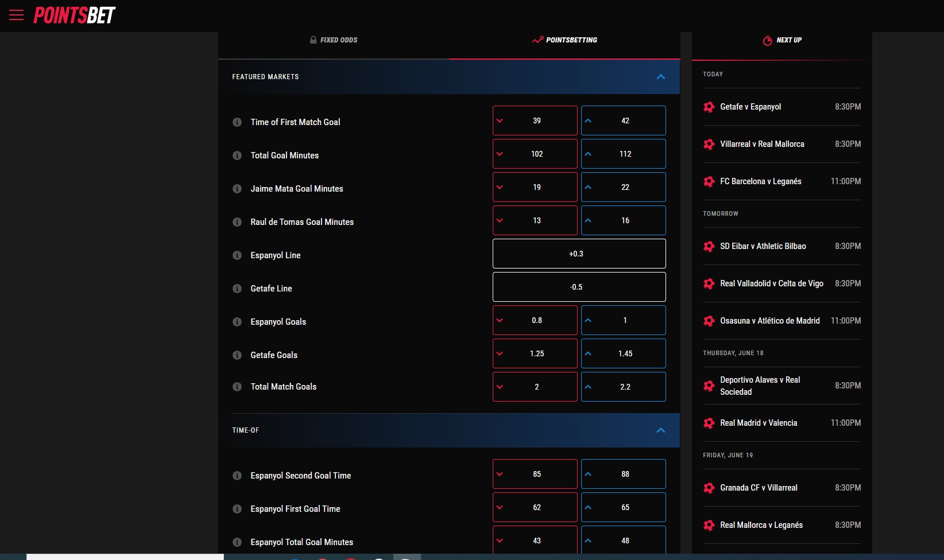This screenshot has height=560, width=944.
Task: Click soccer icon beside Villarreal v Real Mallorca
Action: click(x=709, y=144)
